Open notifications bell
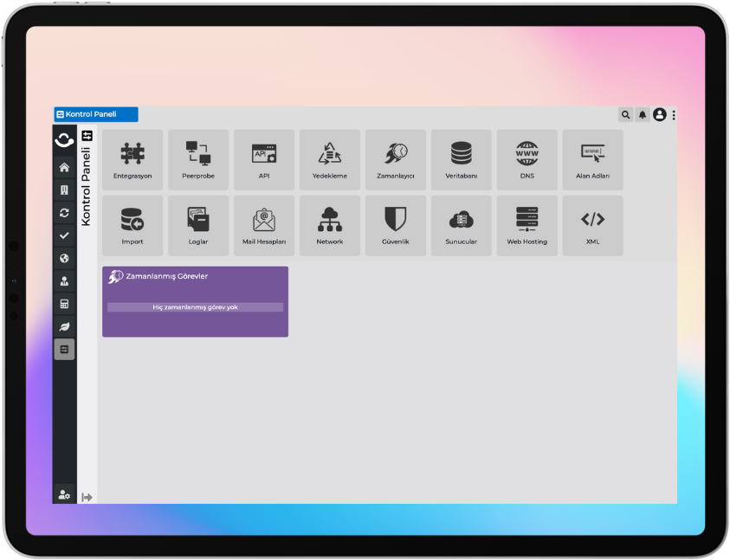The image size is (730, 560). click(x=643, y=114)
